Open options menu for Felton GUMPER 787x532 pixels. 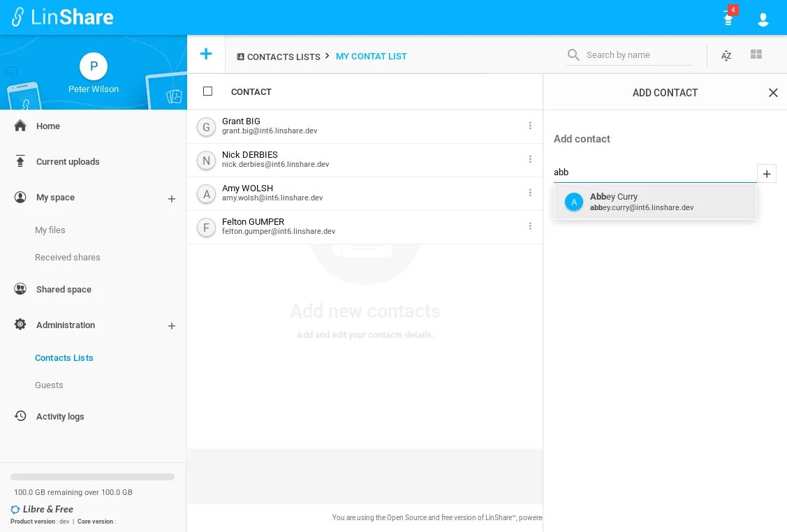[530, 226]
